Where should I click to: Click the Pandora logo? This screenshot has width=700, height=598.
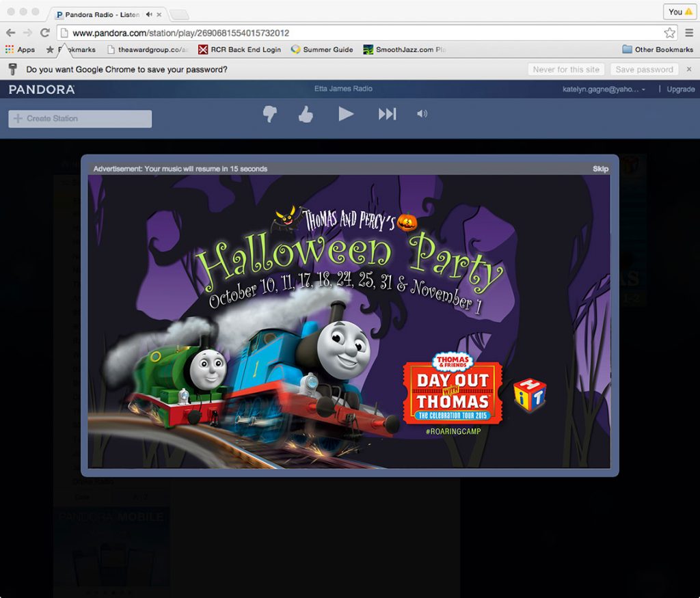tap(42, 90)
